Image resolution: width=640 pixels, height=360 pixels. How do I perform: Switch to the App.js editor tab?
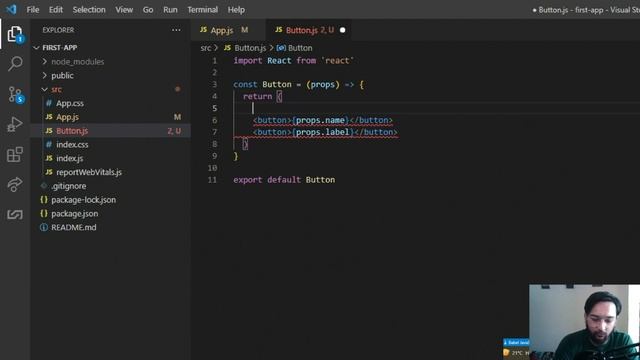(x=228, y=30)
